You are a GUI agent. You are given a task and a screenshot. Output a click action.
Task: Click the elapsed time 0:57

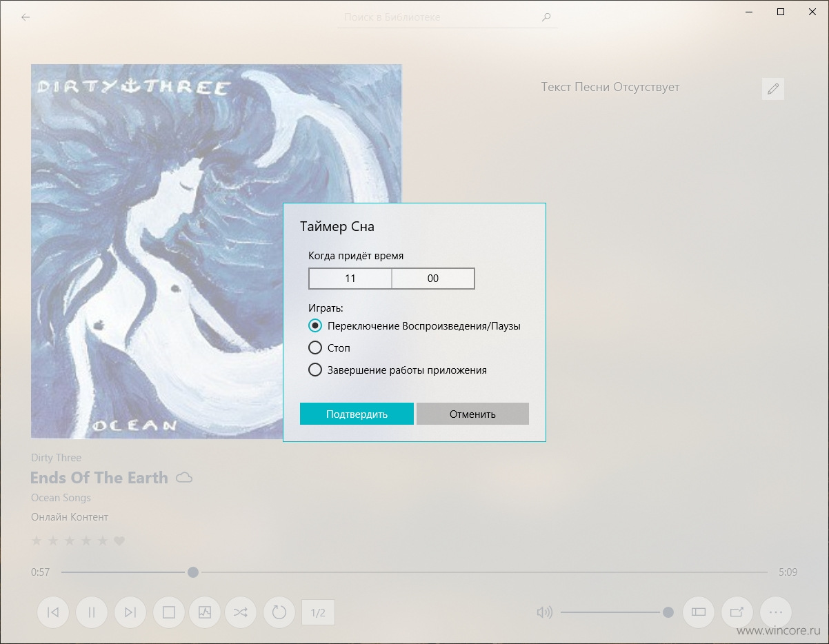click(41, 572)
